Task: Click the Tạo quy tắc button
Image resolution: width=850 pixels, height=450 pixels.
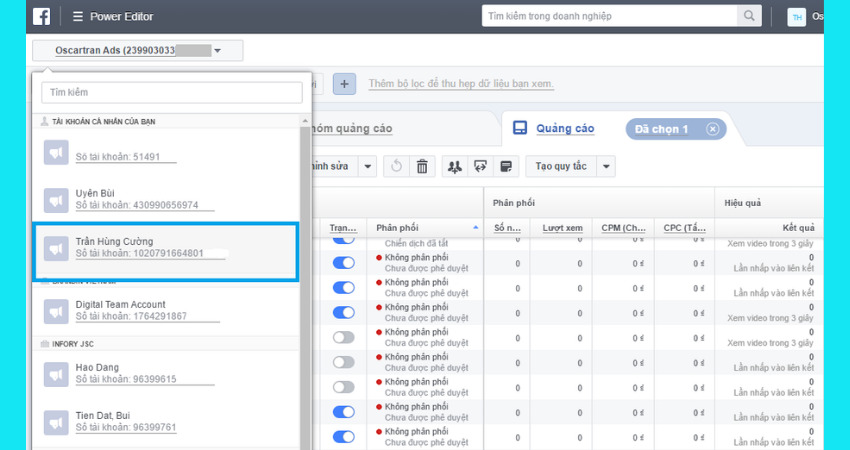Action: tap(561, 166)
